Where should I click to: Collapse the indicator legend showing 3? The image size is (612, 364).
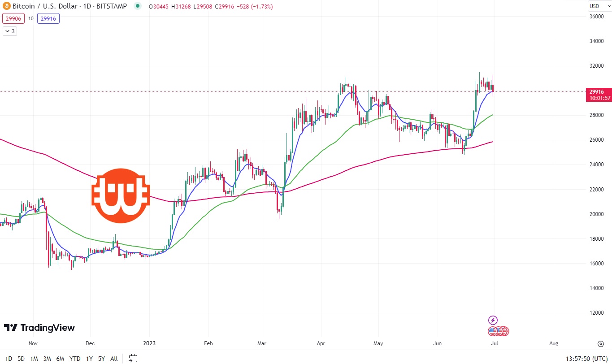pos(10,31)
